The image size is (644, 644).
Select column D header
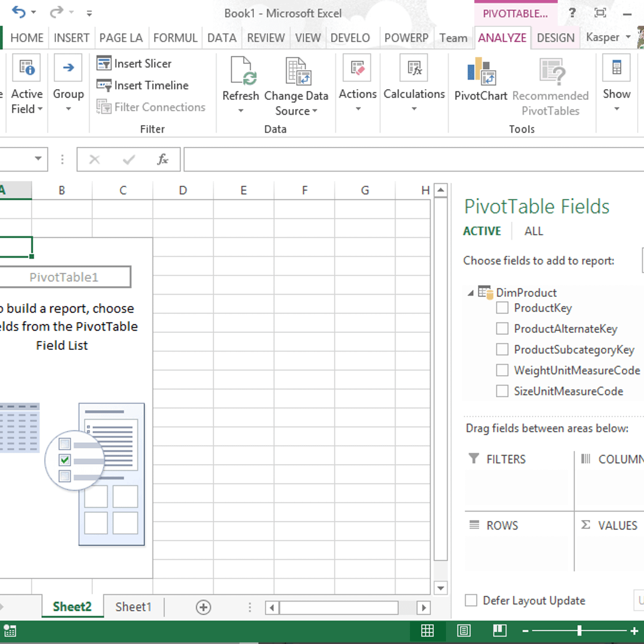[x=183, y=191]
